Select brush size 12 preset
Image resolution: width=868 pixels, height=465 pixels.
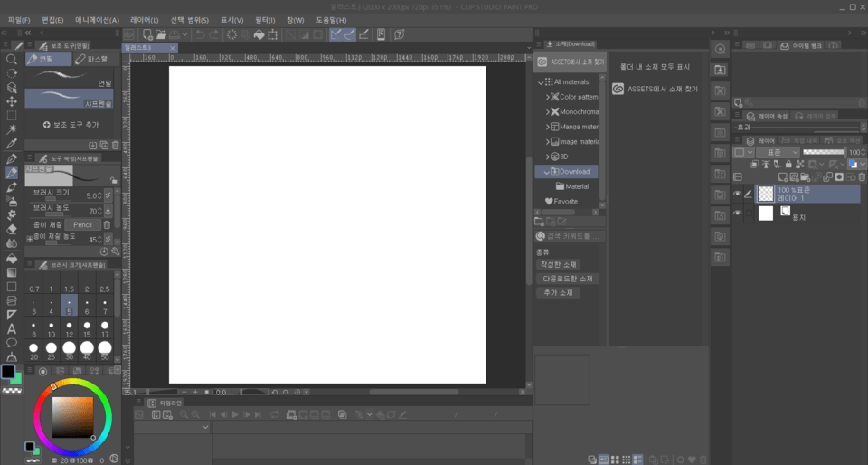70,328
